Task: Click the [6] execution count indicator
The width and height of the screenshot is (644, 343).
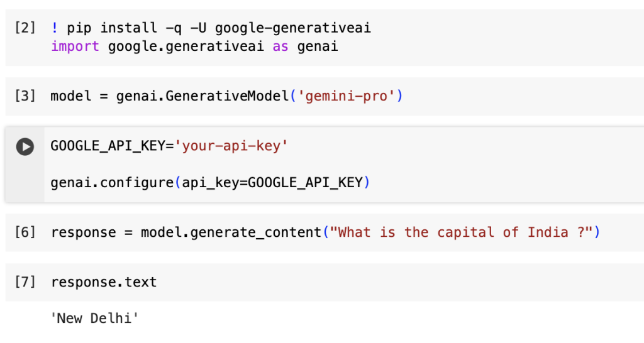Action: coord(25,232)
